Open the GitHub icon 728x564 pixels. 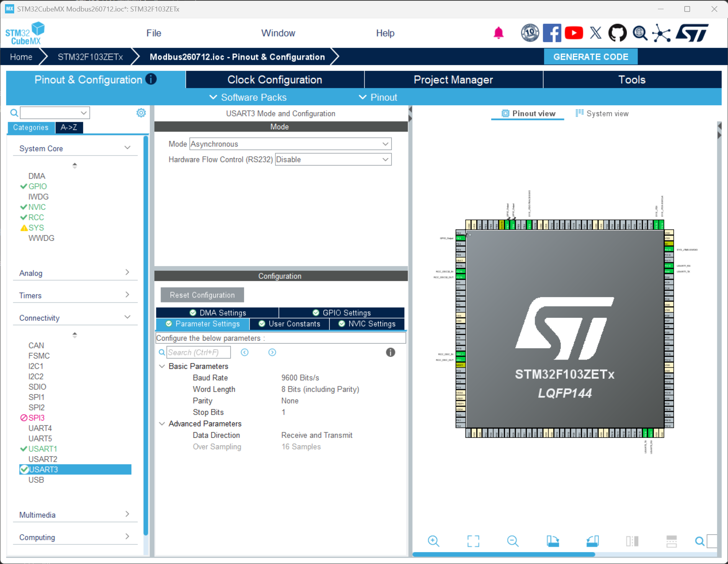[617, 33]
